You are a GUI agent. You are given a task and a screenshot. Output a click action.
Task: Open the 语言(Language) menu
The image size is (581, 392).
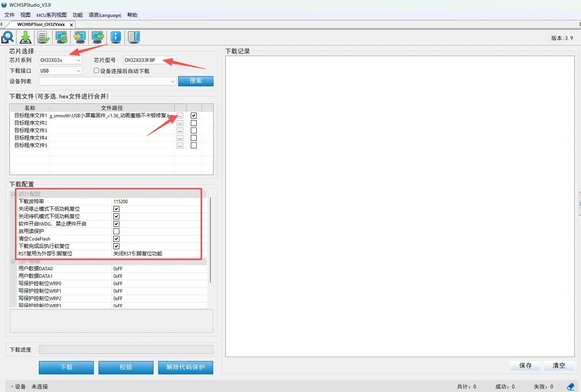click(x=105, y=15)
